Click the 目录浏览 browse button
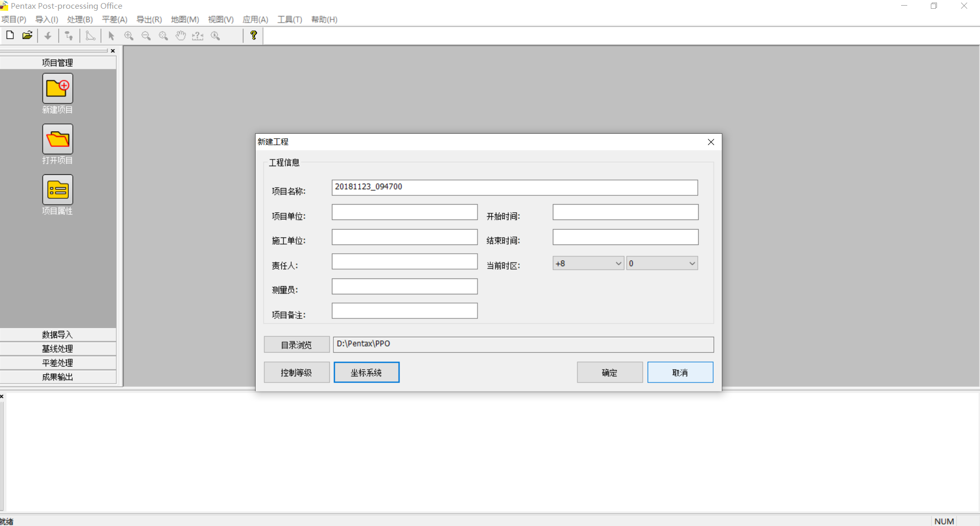The width and height of the screenshot is (980, 526). 296,345
